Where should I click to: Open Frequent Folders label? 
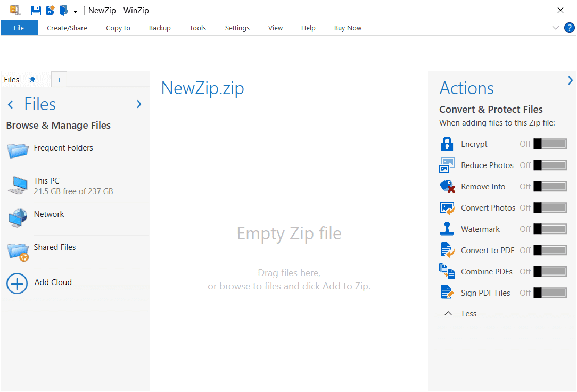point(63,148)
